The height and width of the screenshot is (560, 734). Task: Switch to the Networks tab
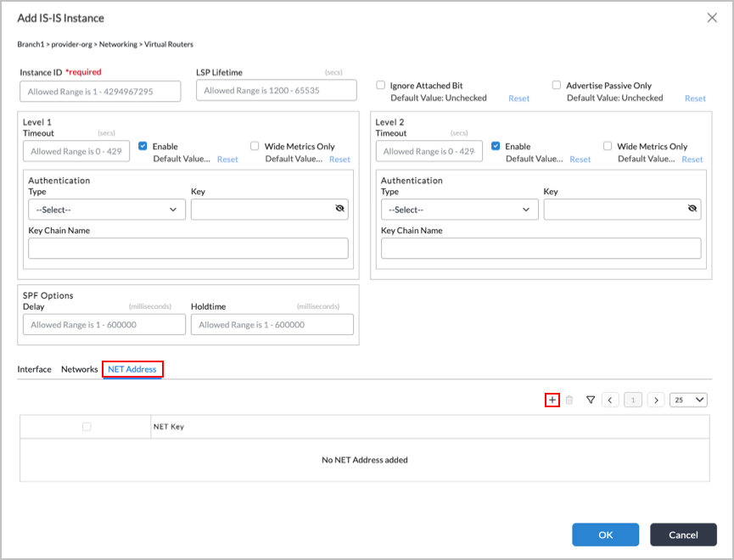(x=79, y=369)
